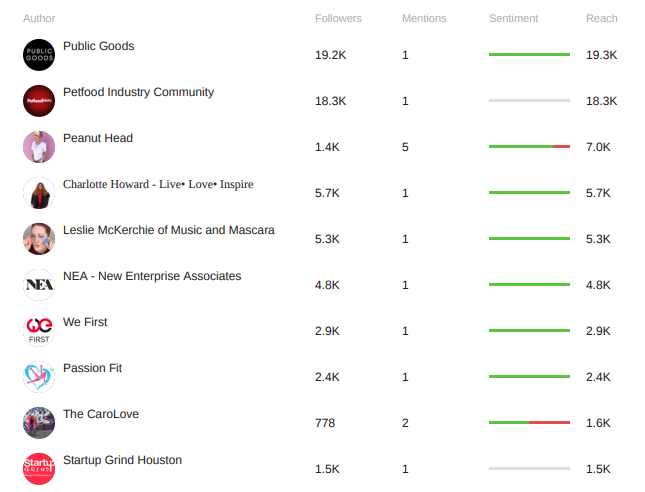Sort by the Author column header
Screen dimensions: 645x492
coord(39,19)
